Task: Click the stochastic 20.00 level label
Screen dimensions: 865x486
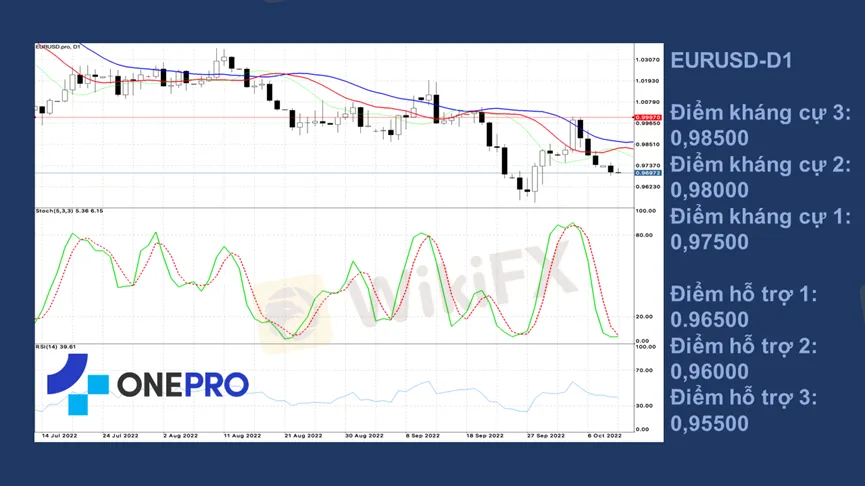Action: 646,317
